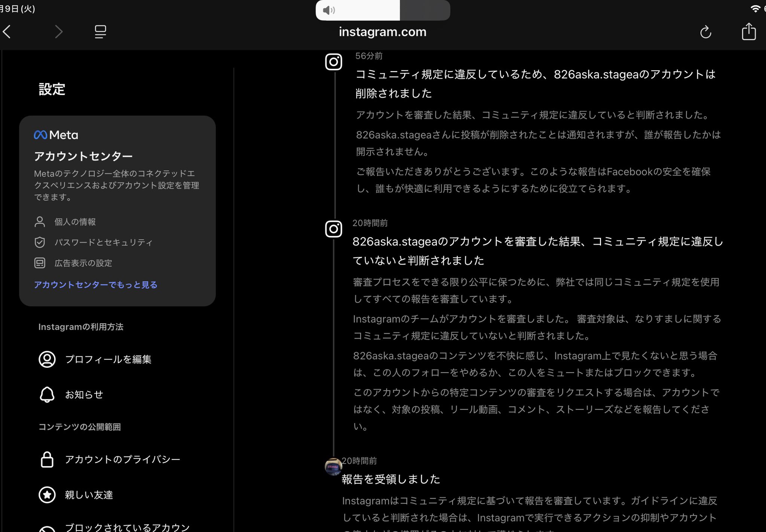This screenshot has width=766, height=532.
Task: Click the person icon beside 個人の情報
Action: 40,222
